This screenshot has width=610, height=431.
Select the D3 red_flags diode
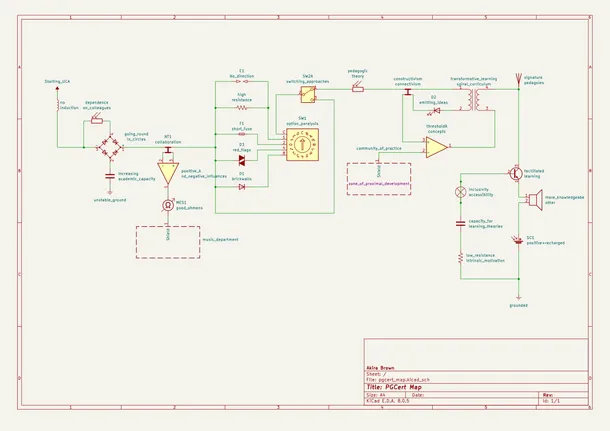(x=241, y=160)
